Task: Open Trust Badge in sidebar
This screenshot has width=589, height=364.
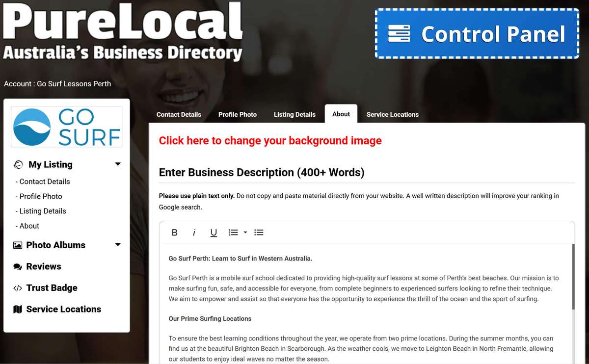Action: tap(52, 288)
